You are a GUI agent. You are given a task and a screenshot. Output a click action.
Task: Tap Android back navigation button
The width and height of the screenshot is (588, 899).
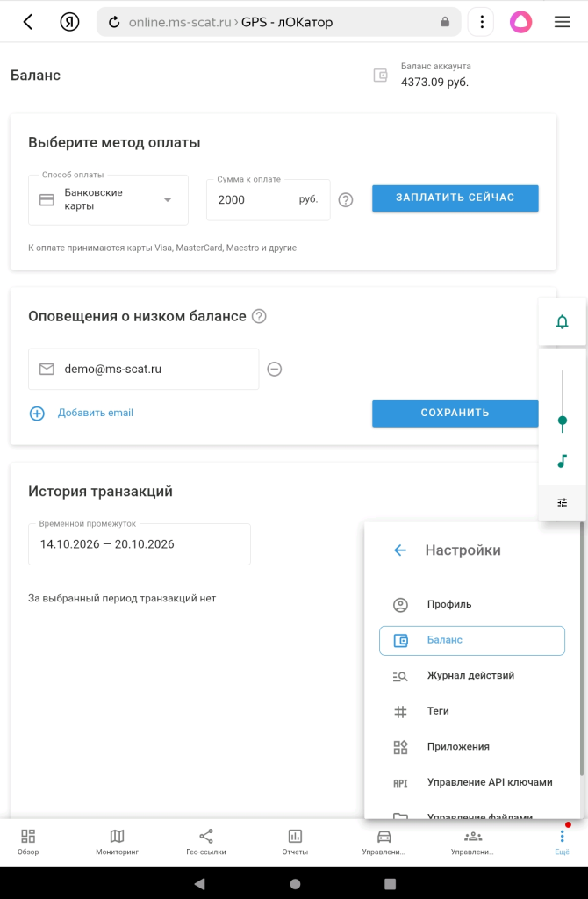click(x=199, y=883)
